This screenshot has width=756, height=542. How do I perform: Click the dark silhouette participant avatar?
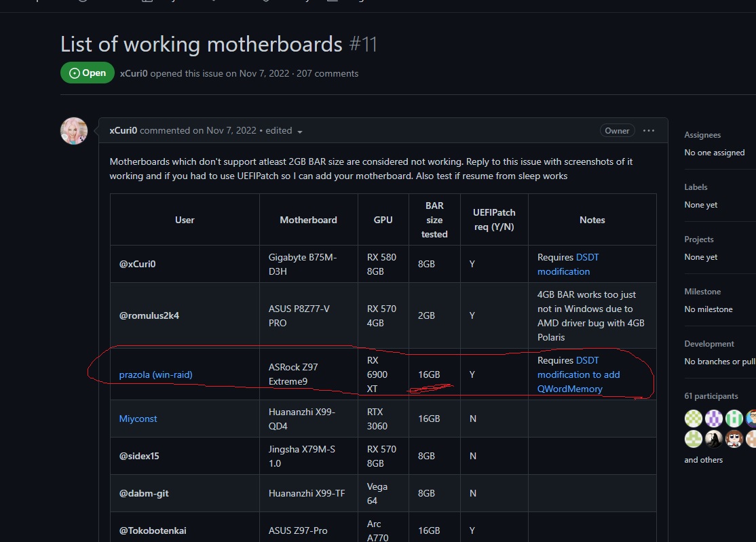click(713, 439)
